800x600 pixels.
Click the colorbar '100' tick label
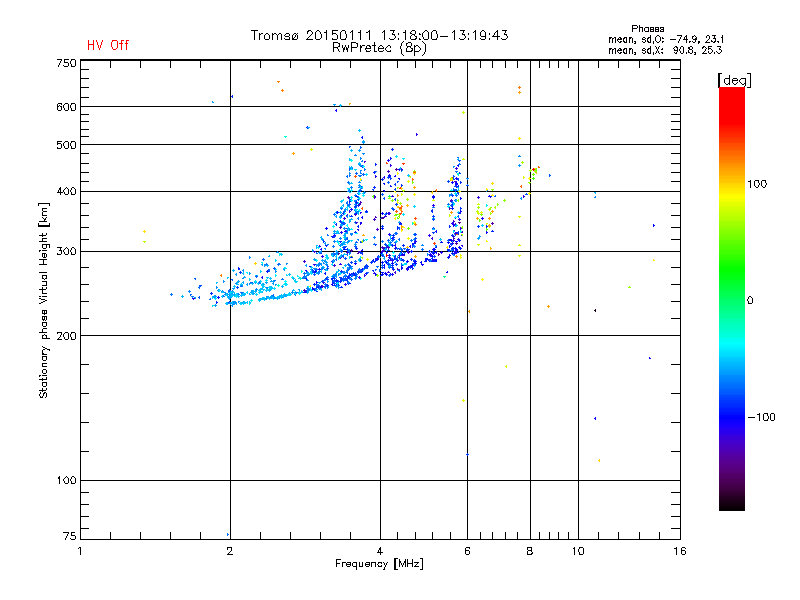click(x=757, y=184)
